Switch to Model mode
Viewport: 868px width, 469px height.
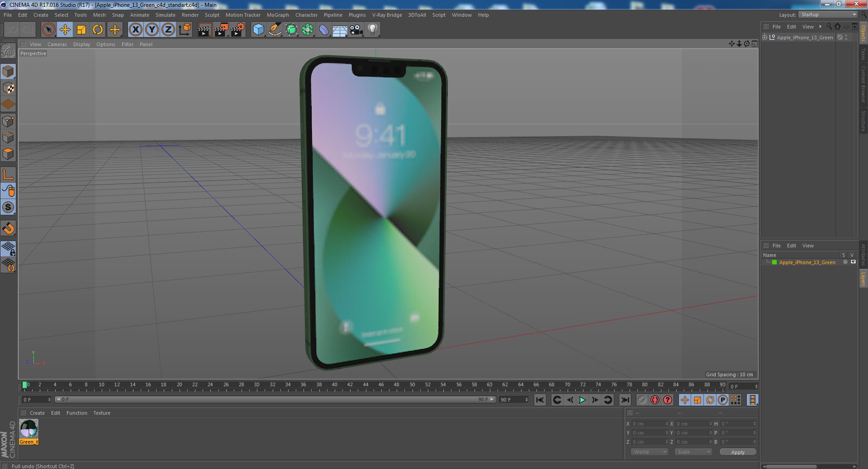click(8, 71)
